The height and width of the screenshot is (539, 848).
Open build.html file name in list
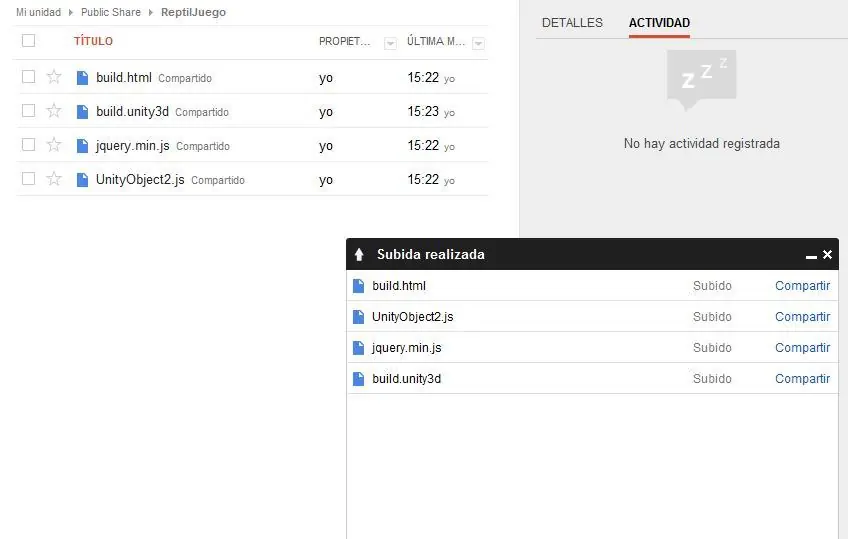point(124,78)
